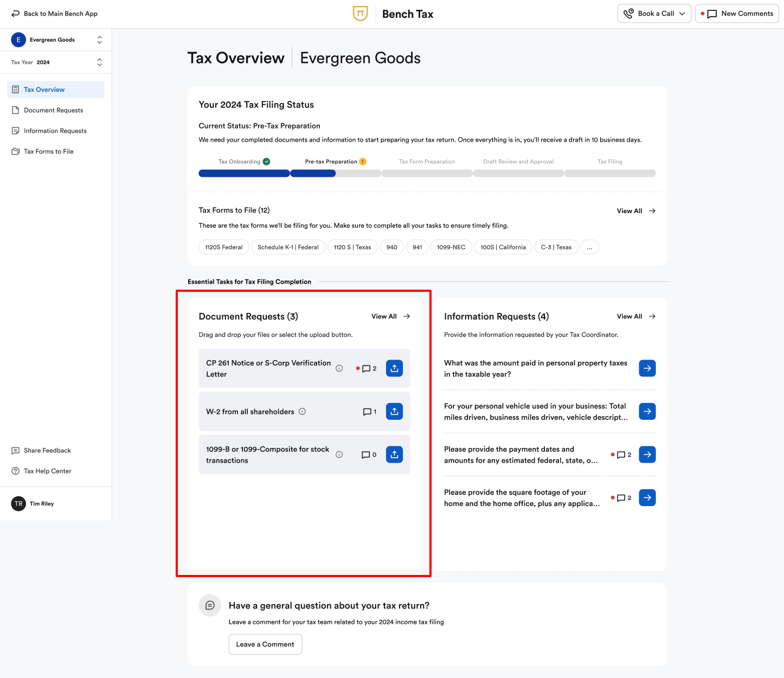Click the general question chat bubble icon
This screenshot has width=784, height=678.
pos(210,605)
